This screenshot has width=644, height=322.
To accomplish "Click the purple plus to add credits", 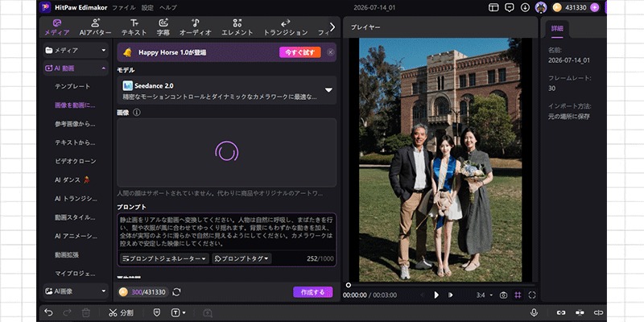I will [x=594, y=7].
